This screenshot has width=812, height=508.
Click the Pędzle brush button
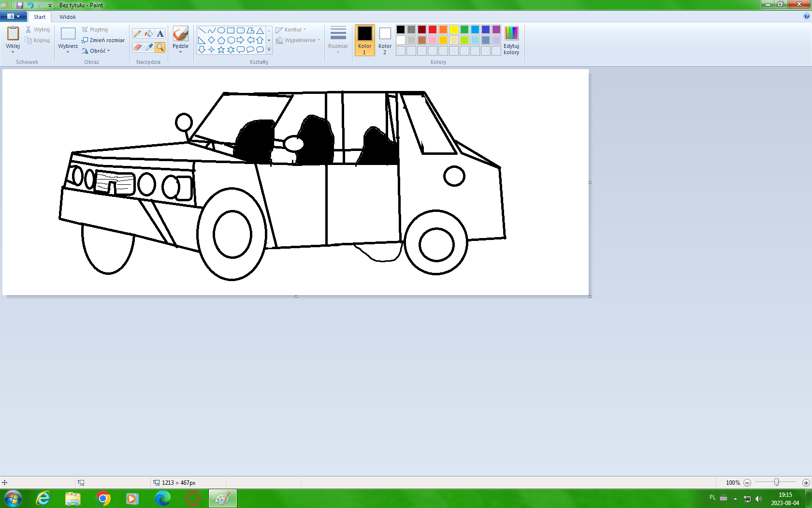[x=180, y=34]
